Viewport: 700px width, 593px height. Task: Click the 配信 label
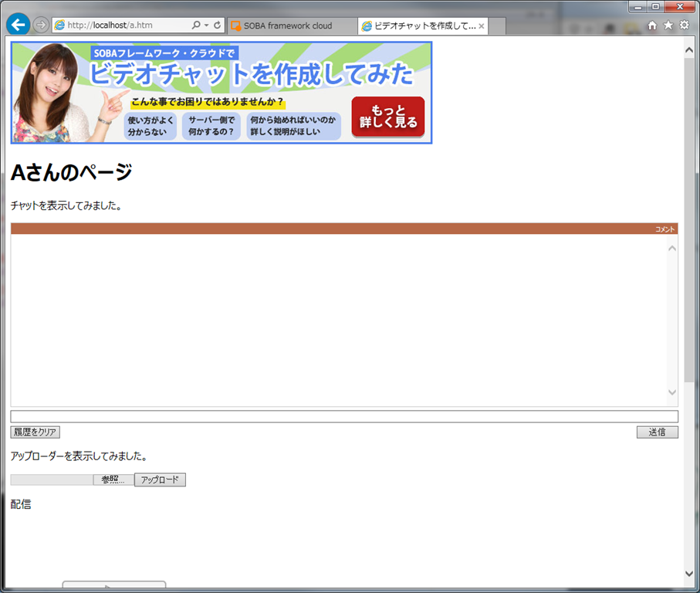(x=21, y=504)
